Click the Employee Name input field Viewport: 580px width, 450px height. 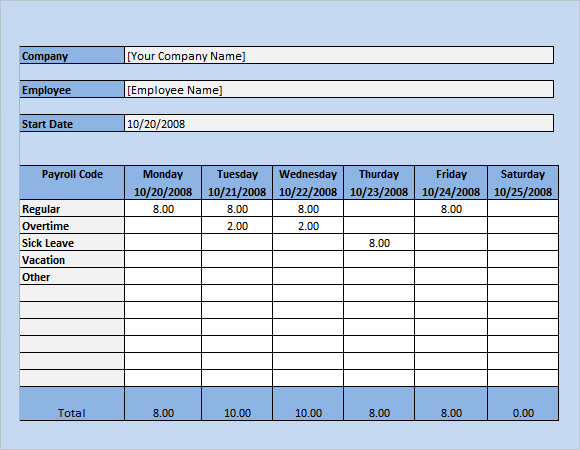tap(339, 89)
